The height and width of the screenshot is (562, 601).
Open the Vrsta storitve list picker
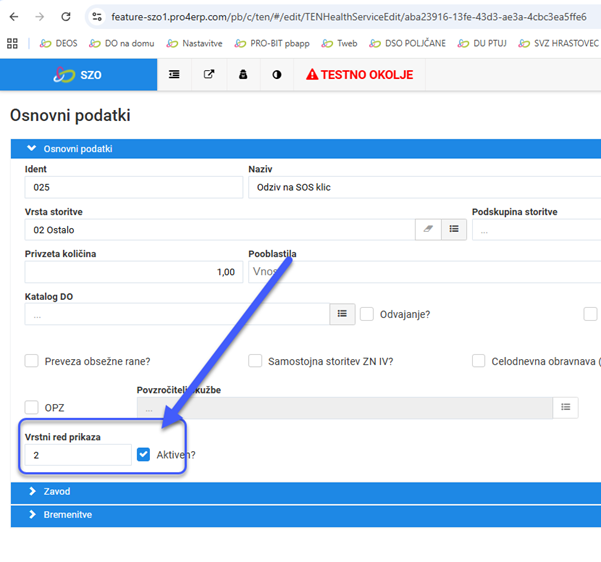454,230
